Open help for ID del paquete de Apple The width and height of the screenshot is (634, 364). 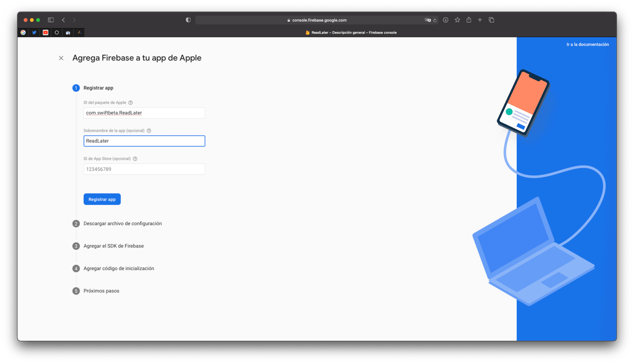[x=131, y=103]
